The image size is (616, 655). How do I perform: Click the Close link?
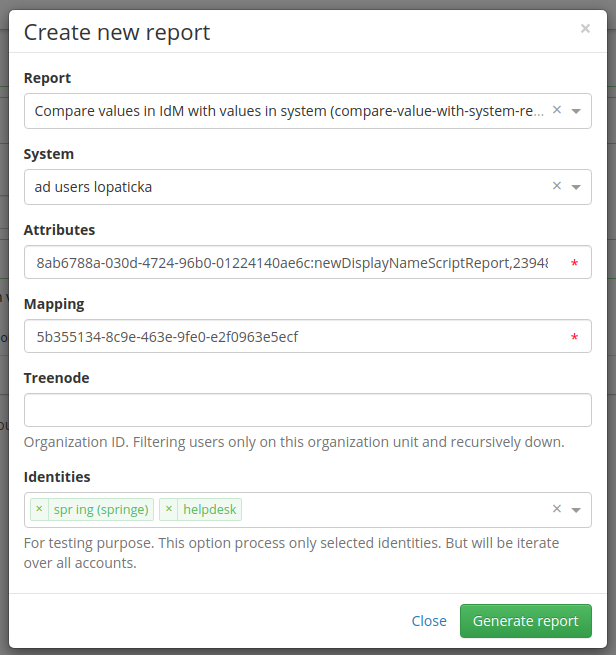(x=429, y=621)
